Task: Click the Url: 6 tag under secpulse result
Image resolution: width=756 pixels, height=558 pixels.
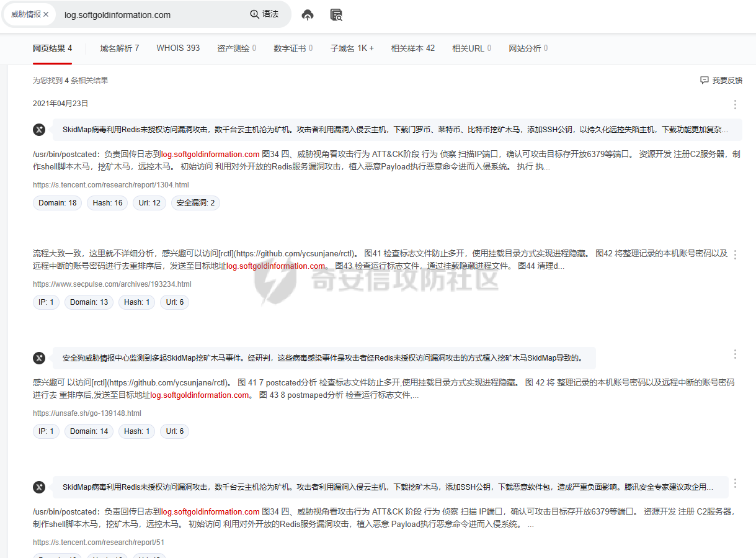Action: 175,302
